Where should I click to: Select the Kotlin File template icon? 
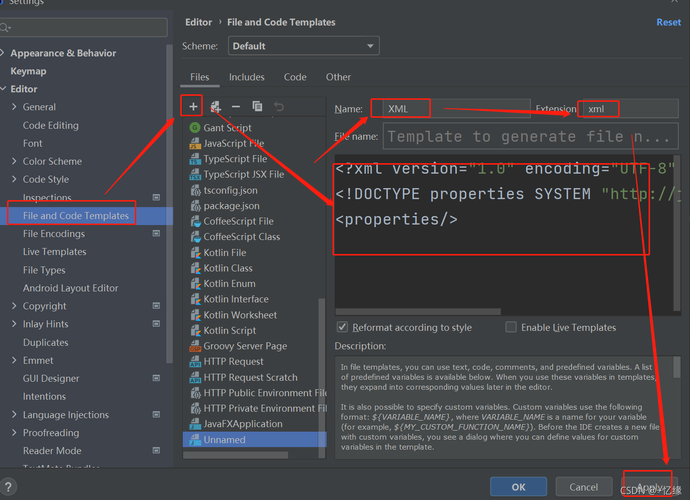coord(195,253)
